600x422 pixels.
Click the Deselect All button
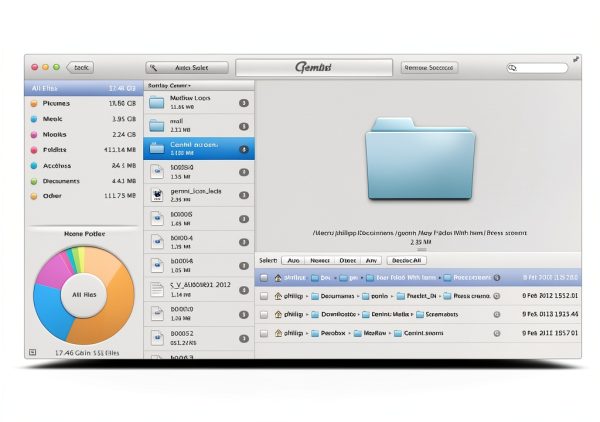[x=406, y=261]
